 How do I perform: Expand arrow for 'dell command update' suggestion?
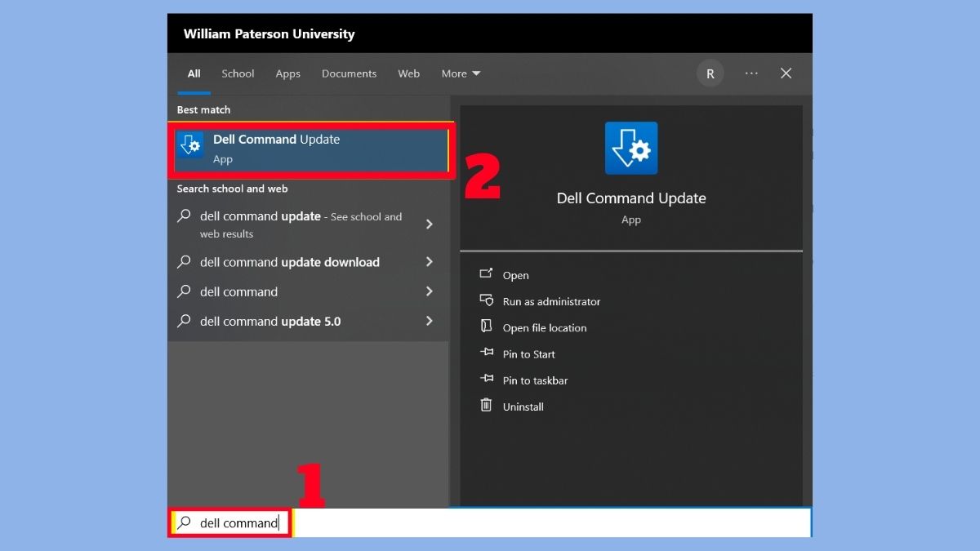pos(430,224)
